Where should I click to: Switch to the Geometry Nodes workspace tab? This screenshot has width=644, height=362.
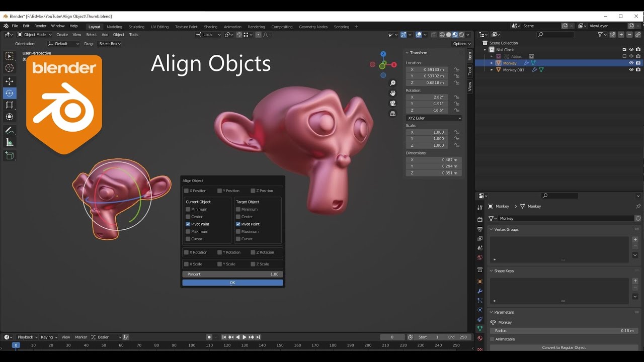(313, 27)
